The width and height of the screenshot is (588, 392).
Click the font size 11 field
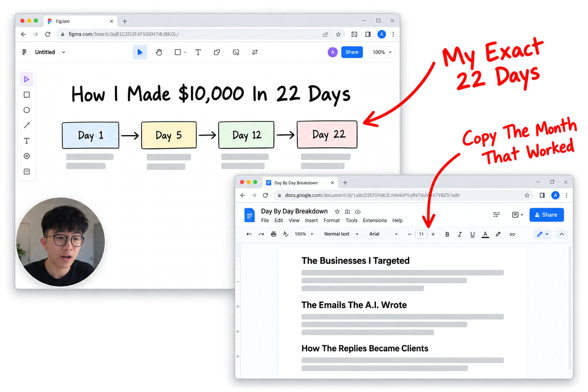click(x=421, y=234)
